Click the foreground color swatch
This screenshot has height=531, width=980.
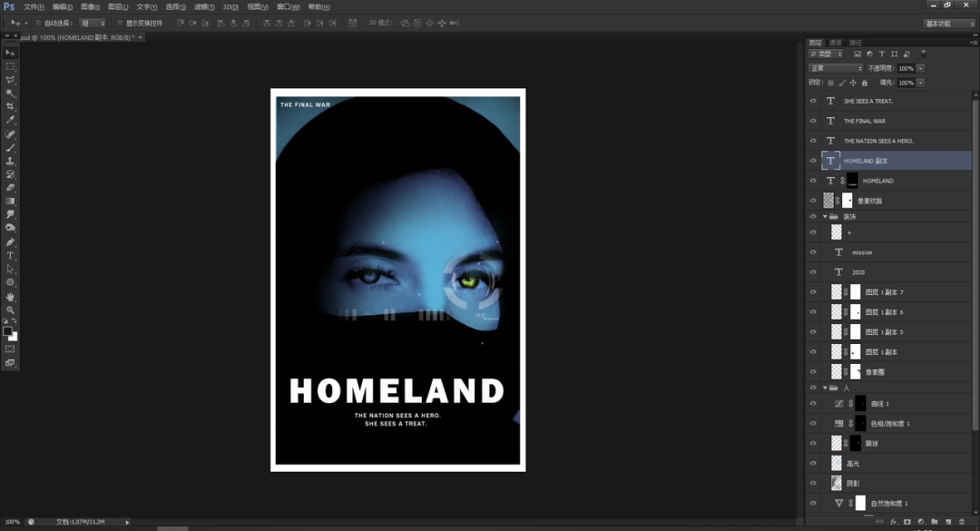[7, 331]
